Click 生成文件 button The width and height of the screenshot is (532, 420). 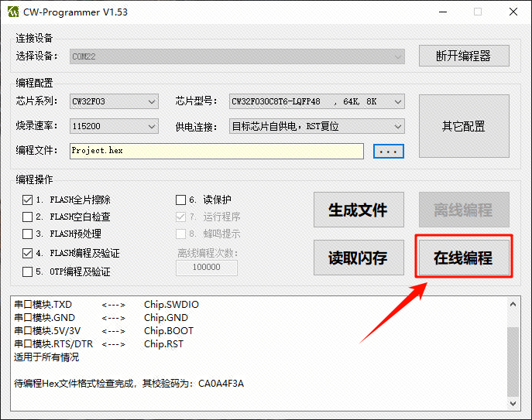coord(359,210)
